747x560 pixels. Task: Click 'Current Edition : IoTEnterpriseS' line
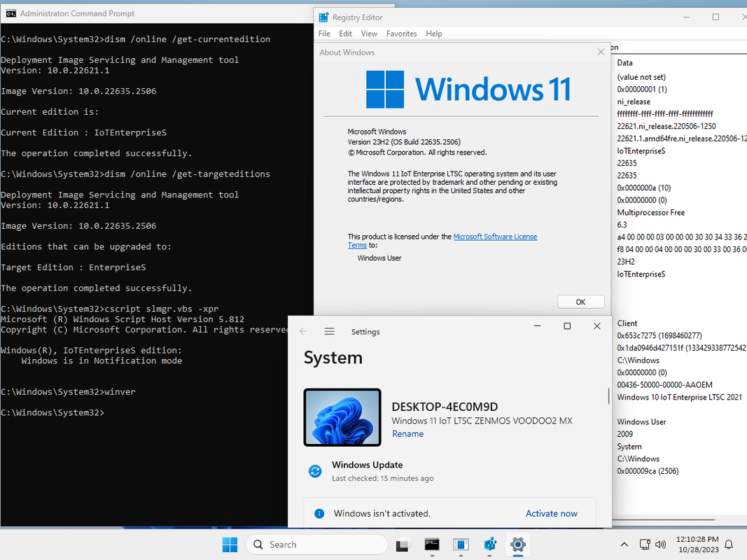(83, 132)
